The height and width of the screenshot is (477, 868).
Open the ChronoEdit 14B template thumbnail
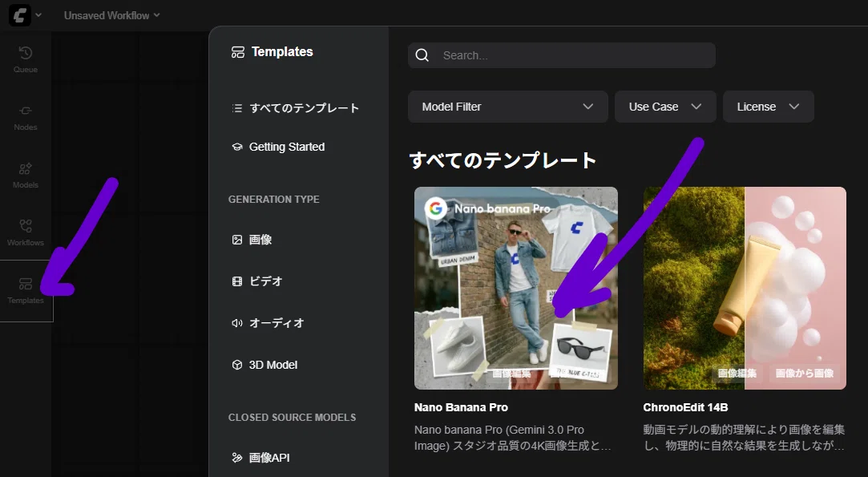click(x=745, y=288)
